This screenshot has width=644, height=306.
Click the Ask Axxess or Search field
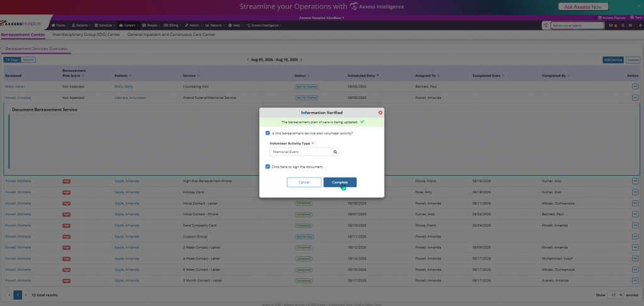577,25
